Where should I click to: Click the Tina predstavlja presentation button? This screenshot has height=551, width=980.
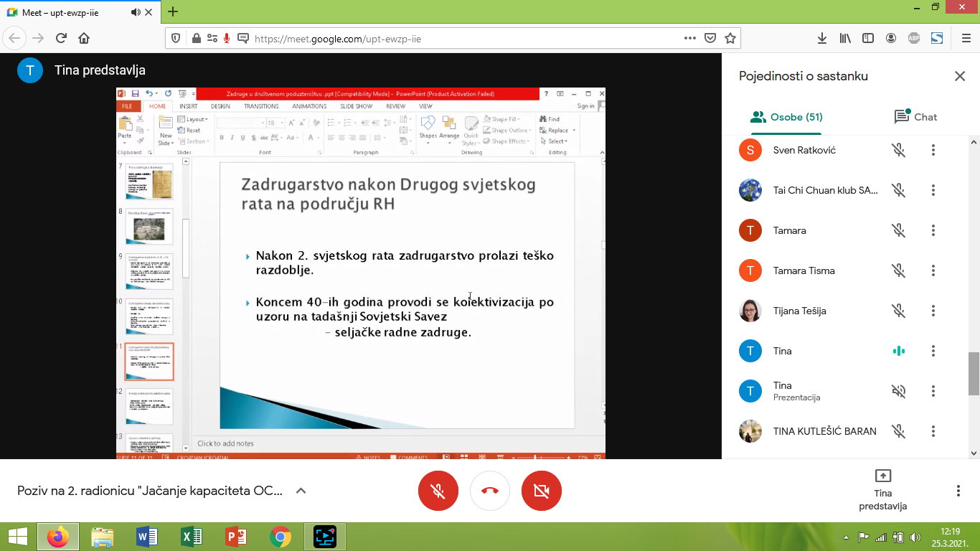[x=882, y=491]
